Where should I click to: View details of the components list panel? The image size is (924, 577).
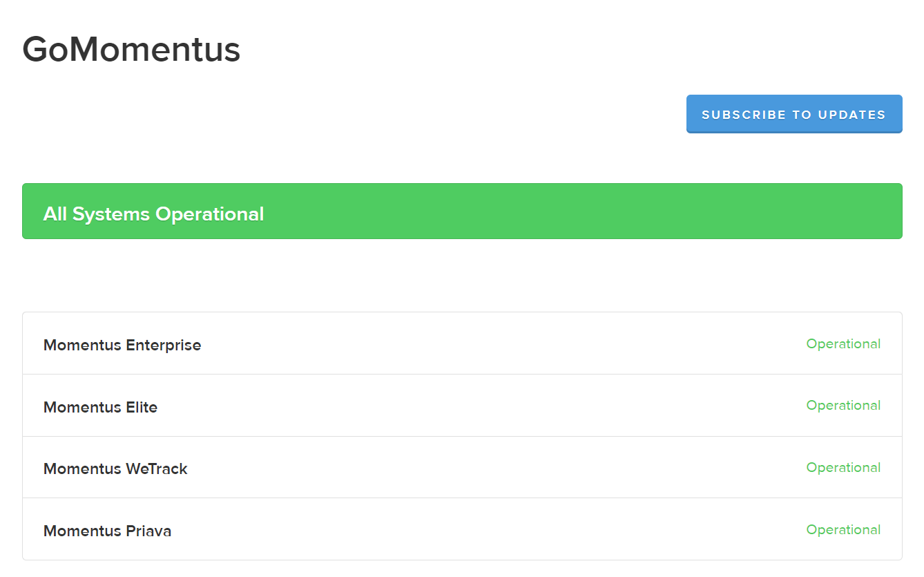click(x=462, y=435)
